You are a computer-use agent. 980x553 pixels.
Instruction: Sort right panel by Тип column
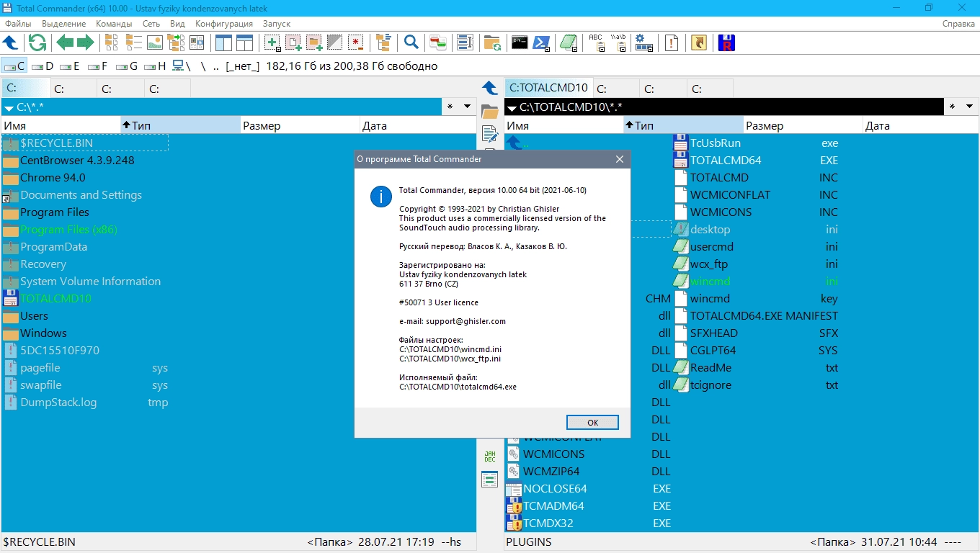click(x=683, y=125)
